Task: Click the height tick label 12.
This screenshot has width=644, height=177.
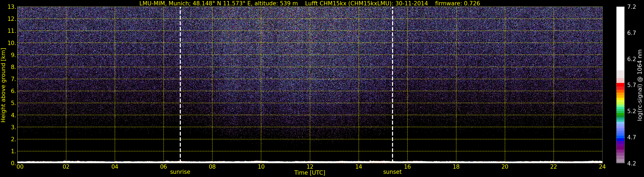Action: (12, 19)
